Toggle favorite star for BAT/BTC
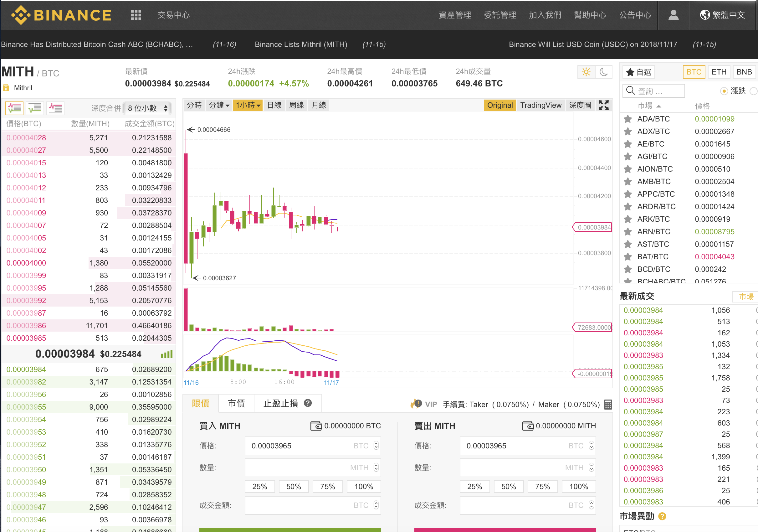 [x=627, y=256]
